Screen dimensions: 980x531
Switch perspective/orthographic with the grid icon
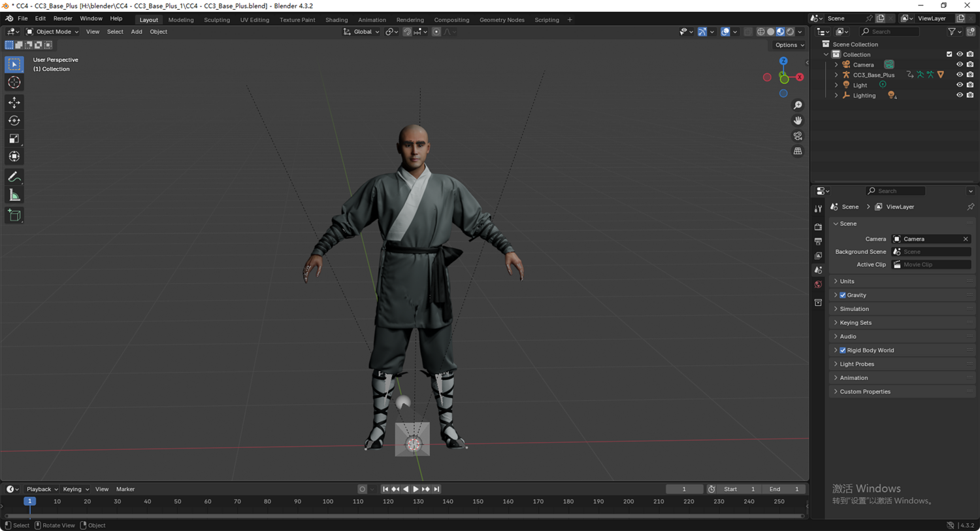[798, 151]
